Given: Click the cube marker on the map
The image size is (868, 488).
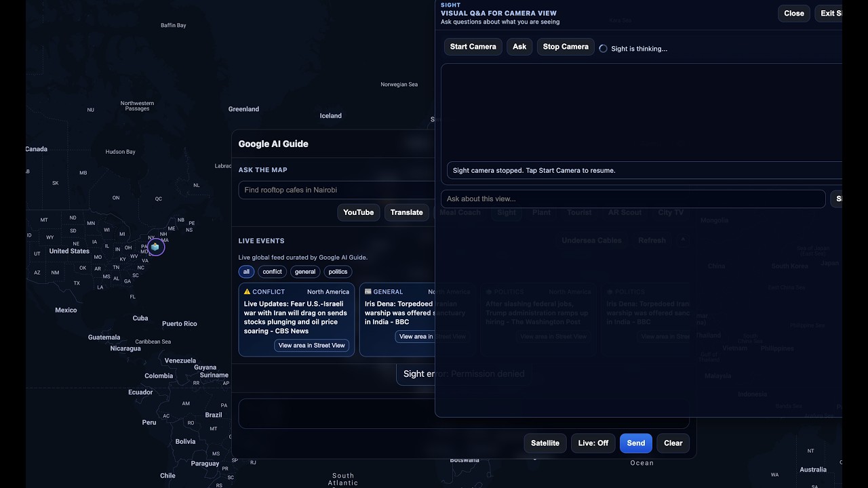Looking at the screenshot, I should [x=155, y=247].
